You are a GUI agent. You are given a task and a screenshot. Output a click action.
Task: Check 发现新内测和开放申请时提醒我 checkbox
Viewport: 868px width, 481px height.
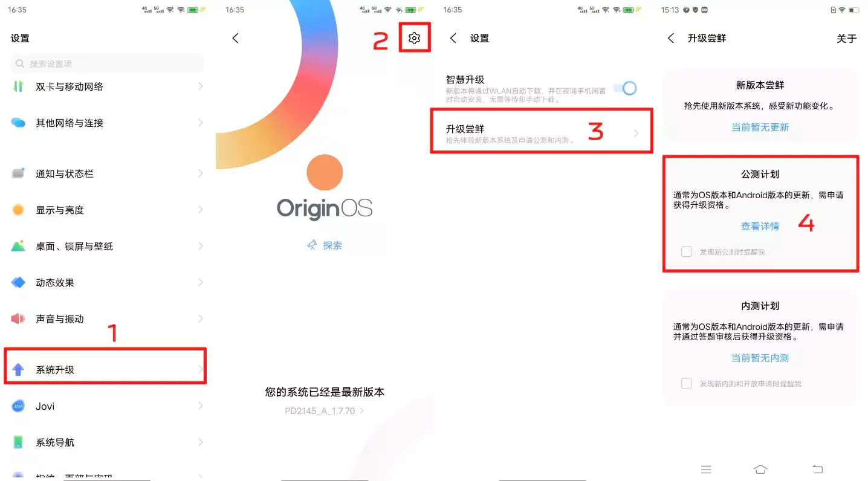[687, 383]
